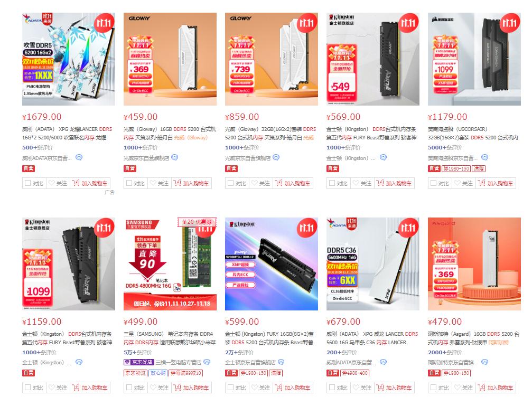Click 加入购物车 for ¥599 Kingston FURY kit
532x406 pixels.
293,388
